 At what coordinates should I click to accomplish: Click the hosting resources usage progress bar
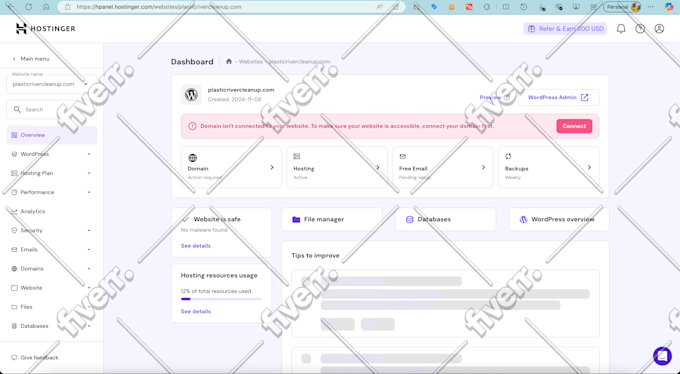point(221,299)
